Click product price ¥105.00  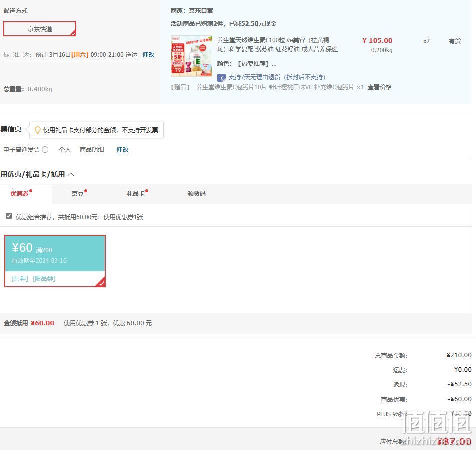377,41
